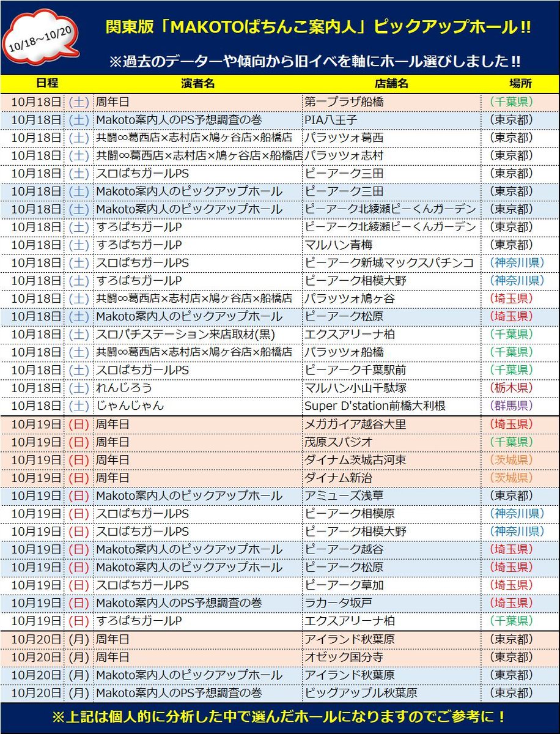This screenshot has height=734, width=560.
Task: Select the ピーアーク相模原 store cell
Action: click(x=391, y=513)
